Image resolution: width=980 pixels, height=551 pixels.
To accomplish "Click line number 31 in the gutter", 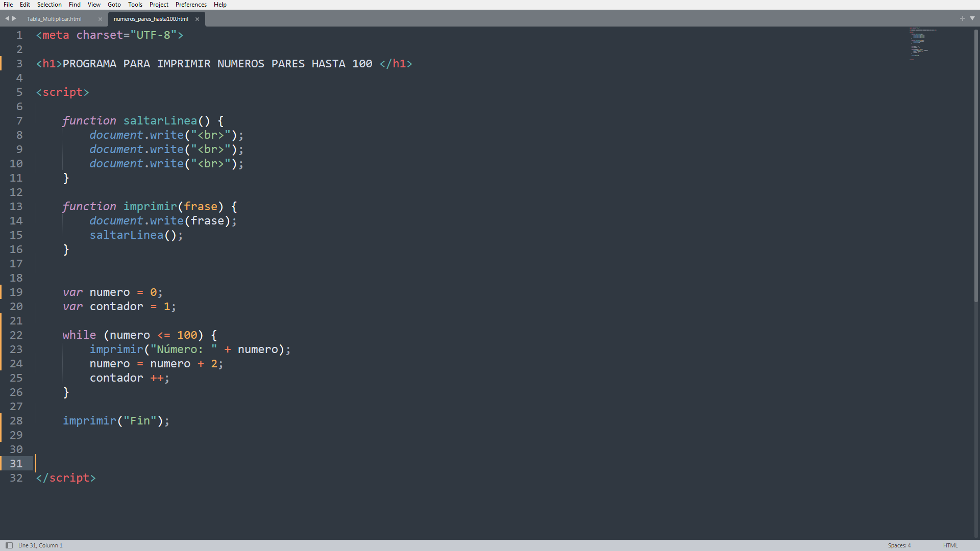I will (16, 464).
